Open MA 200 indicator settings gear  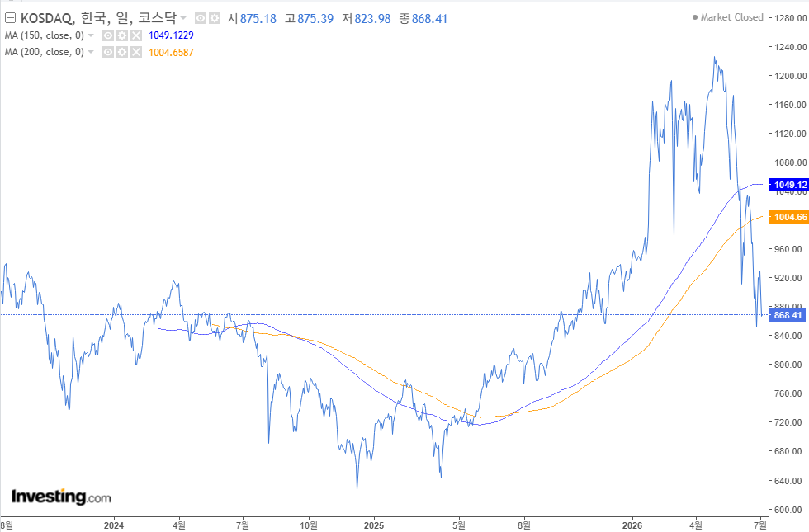[x=122, y=52]
